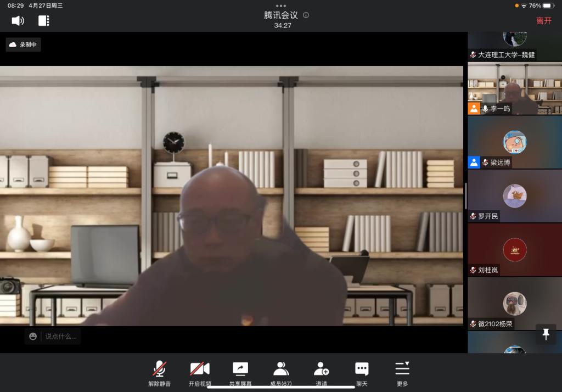562x392 pixels.
Task: Select 罗开民 participant tile
Action: [x=514, y=196]
